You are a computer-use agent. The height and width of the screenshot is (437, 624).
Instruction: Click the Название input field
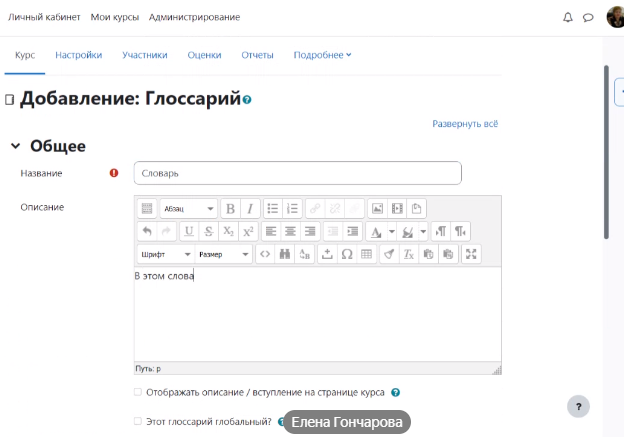(x=297, y=173)
